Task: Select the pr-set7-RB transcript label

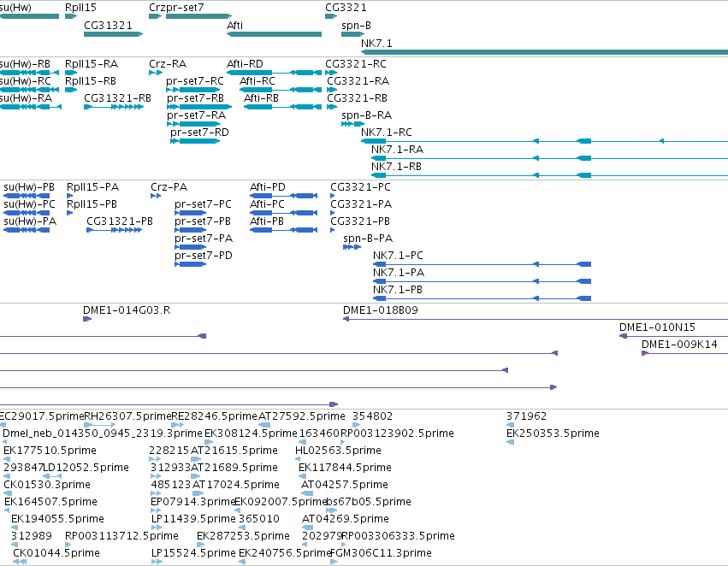Action: pos(195,98)
